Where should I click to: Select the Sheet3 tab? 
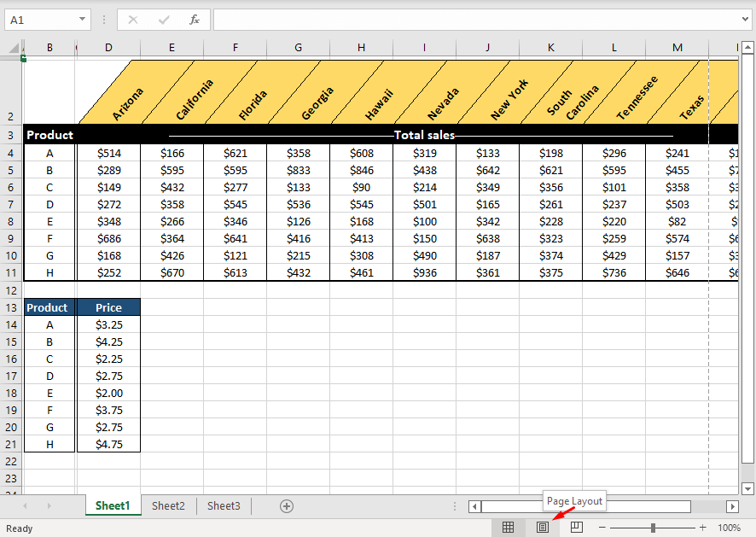tap(224, 505)
